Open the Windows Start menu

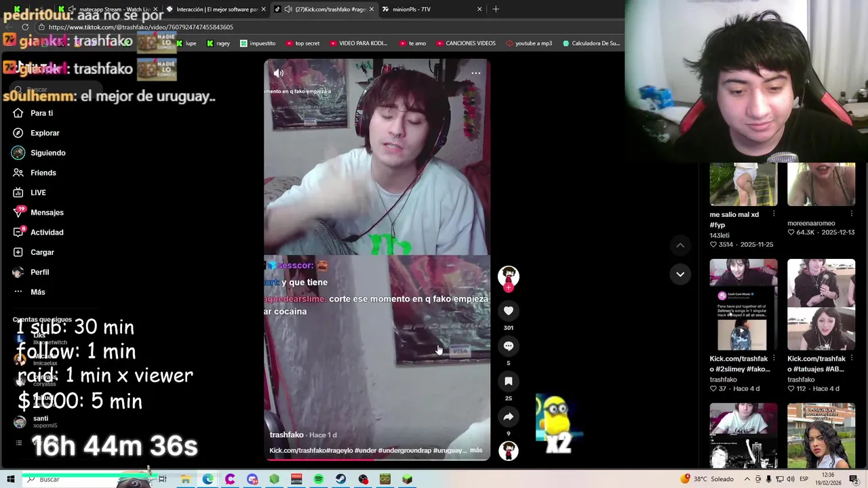[x=10, y=479]
